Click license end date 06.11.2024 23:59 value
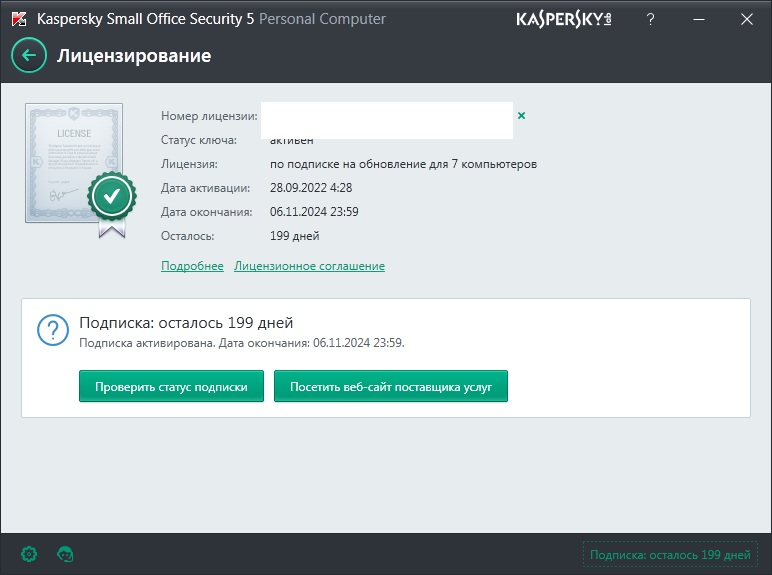The height and width of the screenshot is (575, 772). [314, 212]
